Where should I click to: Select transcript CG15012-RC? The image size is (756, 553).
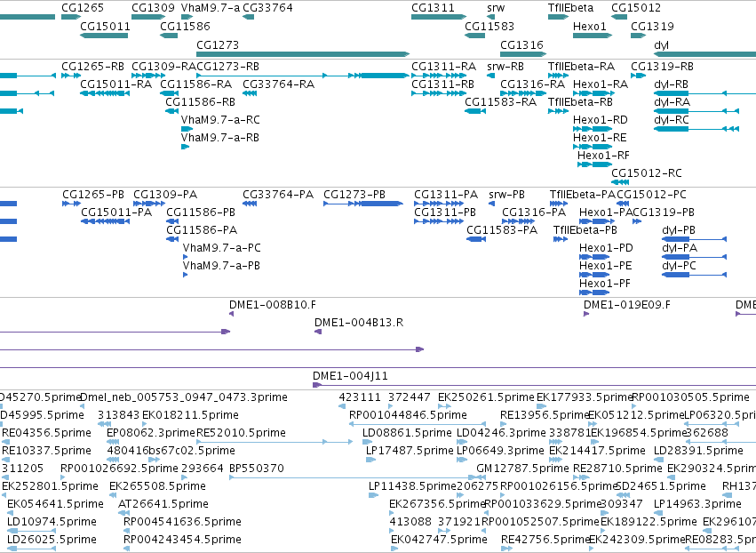tap(647, 172)
